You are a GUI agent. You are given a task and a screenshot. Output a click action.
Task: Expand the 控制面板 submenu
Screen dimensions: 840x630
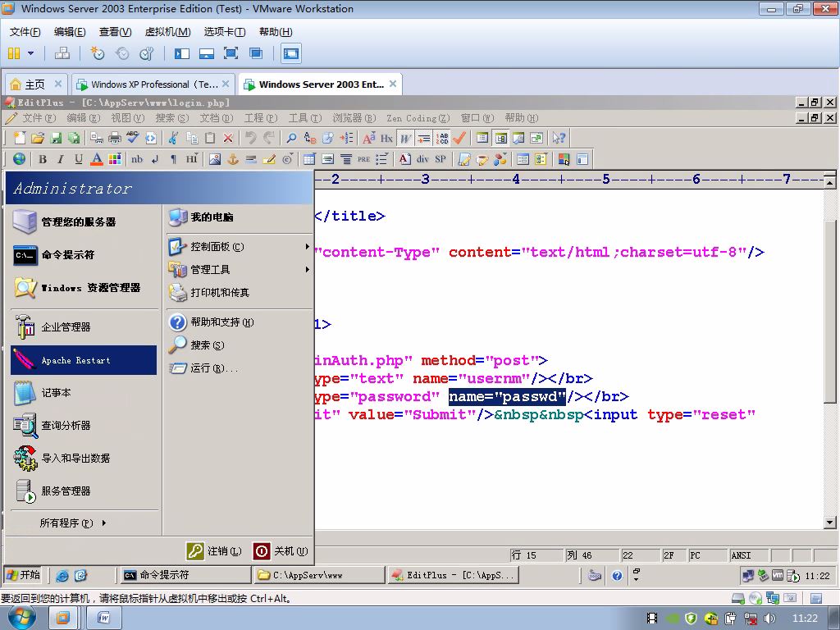coord(240,246)
